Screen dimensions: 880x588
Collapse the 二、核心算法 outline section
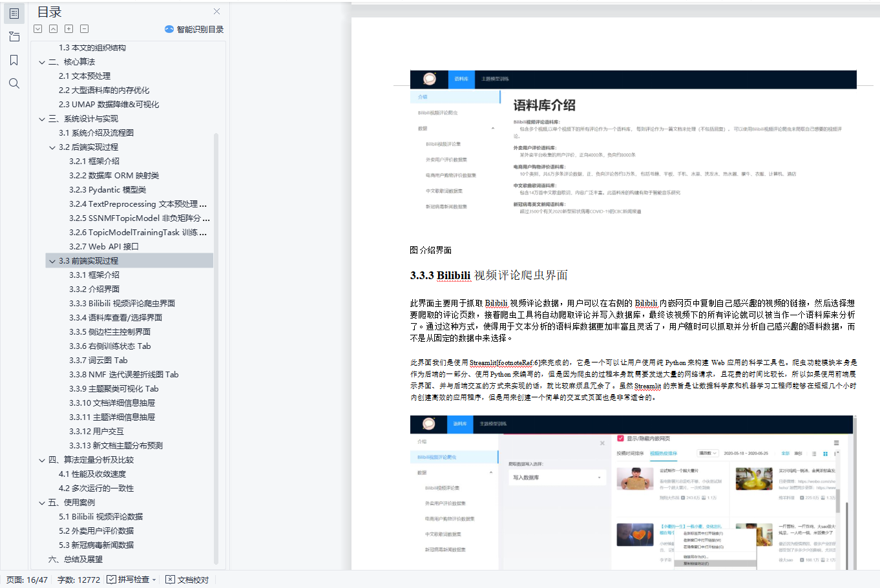42,62
